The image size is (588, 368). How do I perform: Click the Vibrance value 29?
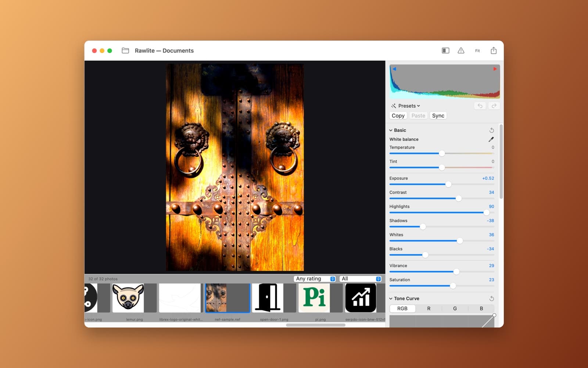pyautogui.click(x=491, y=266)
